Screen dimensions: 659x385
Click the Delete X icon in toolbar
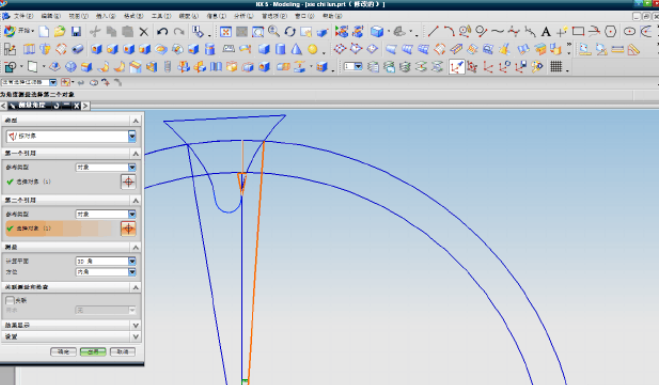(x=144, y=32)
